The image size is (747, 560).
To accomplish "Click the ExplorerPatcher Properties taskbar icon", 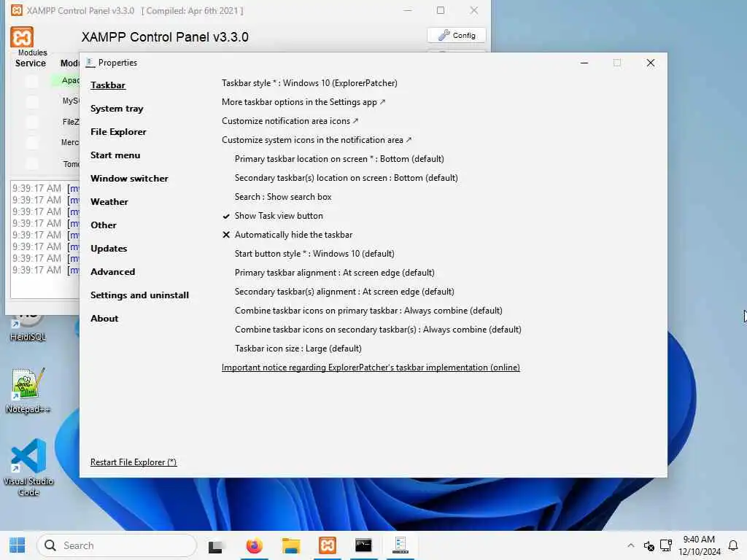I will [400, 545].
